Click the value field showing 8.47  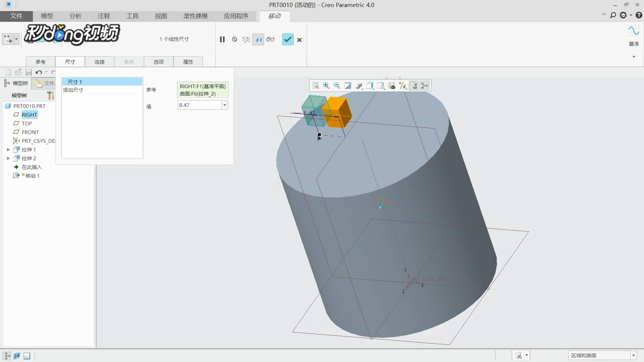point(200,105)
